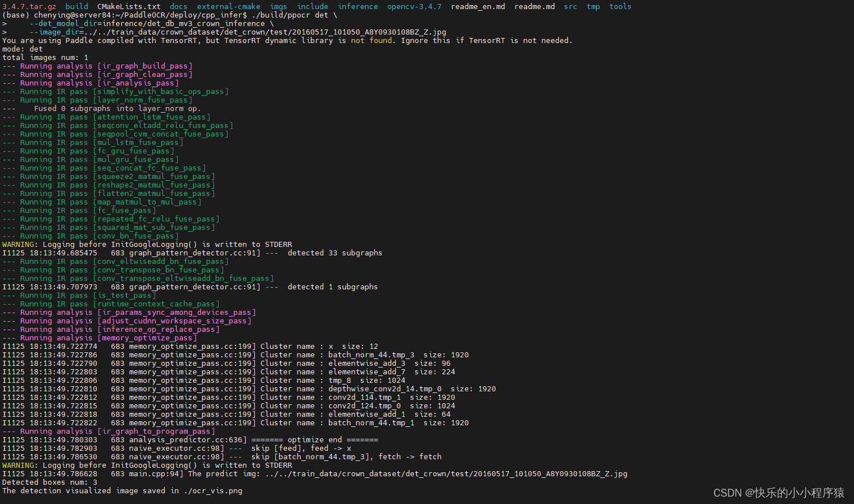854x504 pixels.
Task: Click the 'detected 1 subgraphs' log line
Action: [190, 287]
